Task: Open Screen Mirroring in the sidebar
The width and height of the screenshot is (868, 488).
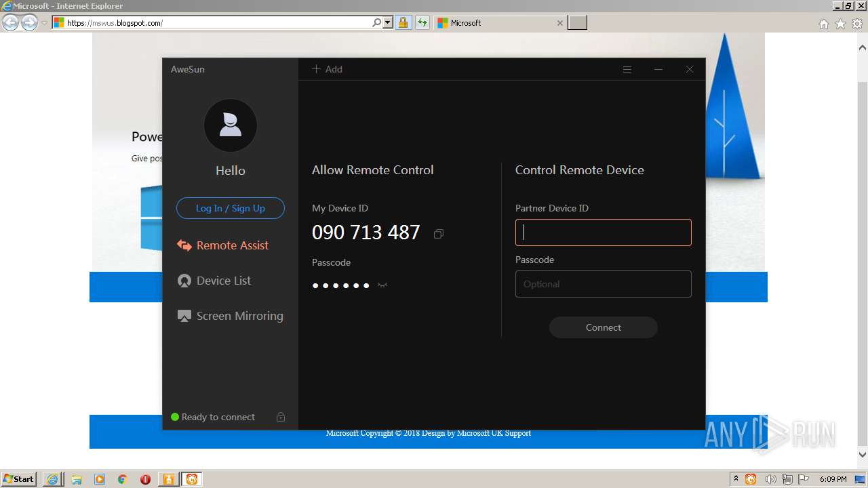Action: point(231,316)
